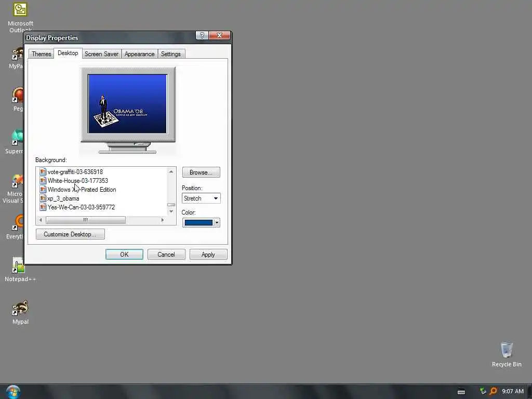Image resolution: width=532 pixels, height=399 pixels.
Task: Close the Display Properties dialog
Action: click(220, 35)
